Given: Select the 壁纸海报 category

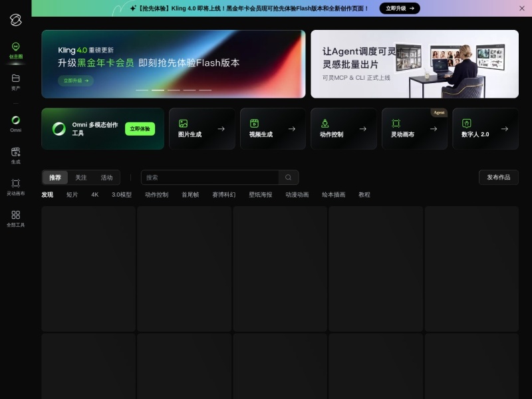Looking at the screenshot, I should [260, 194].
